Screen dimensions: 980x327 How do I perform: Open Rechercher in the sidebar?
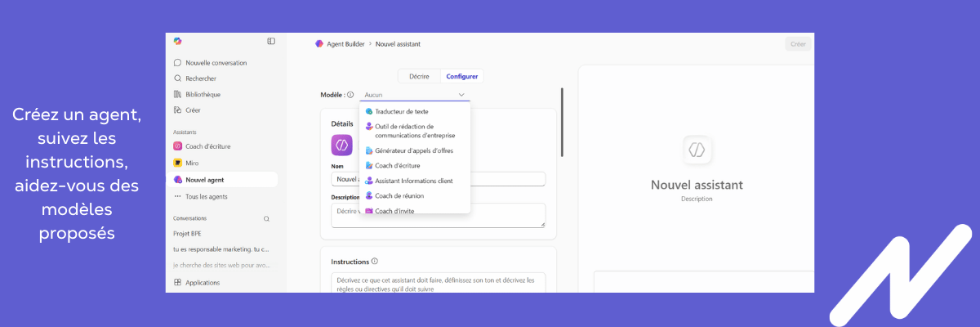[x=200, y=78]
